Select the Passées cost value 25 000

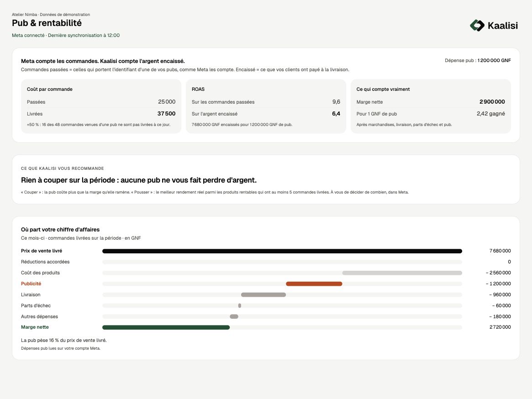coord(167,102)
